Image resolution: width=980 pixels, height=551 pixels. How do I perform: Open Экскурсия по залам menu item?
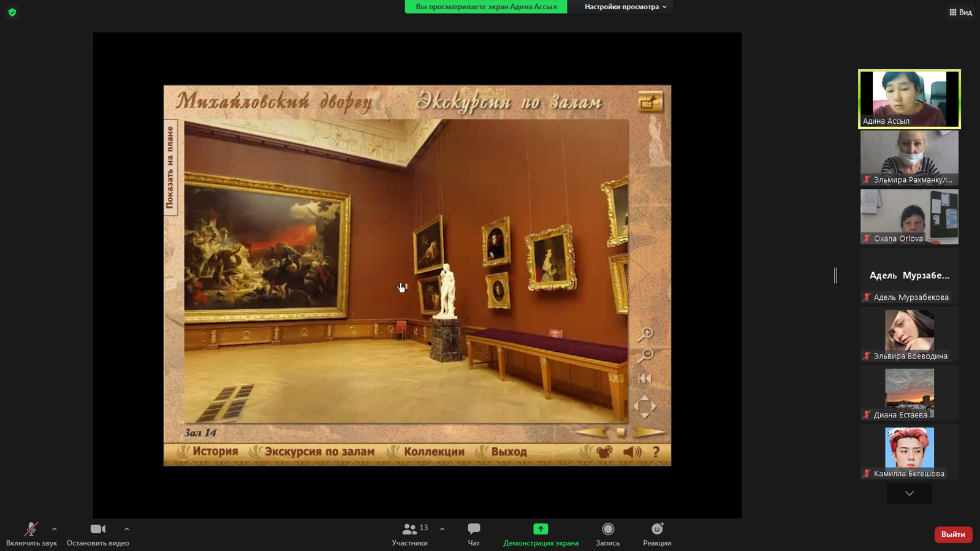click(319, 452)
